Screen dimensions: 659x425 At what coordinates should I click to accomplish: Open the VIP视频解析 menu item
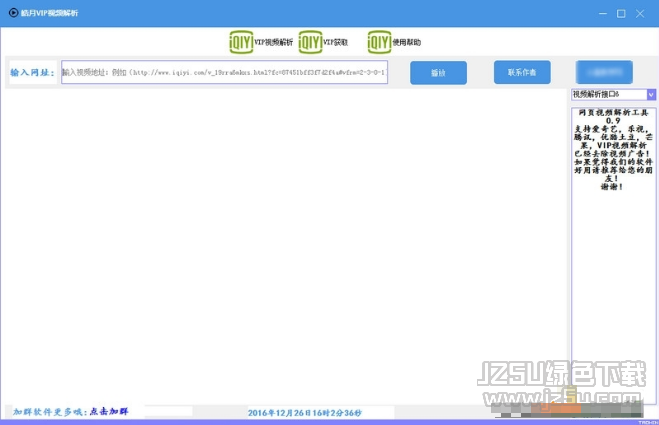click(x=273, y=42)
